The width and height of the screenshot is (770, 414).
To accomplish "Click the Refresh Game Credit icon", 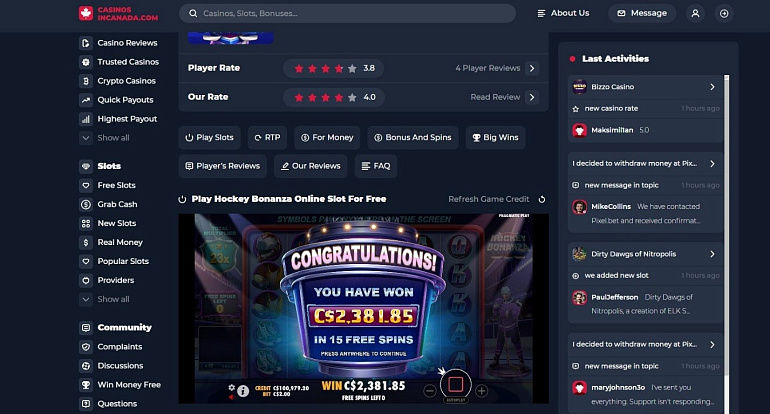I will tap(542, 199).
